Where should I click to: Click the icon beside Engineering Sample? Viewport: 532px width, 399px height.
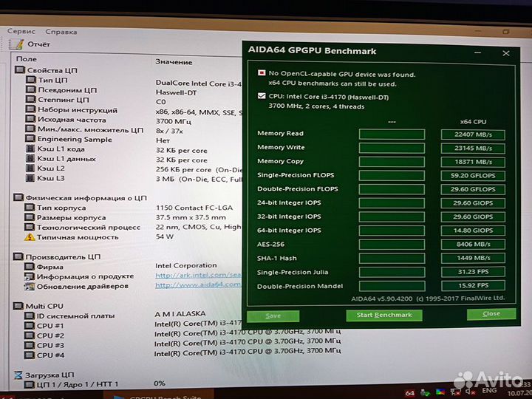(x=30, y=139)
